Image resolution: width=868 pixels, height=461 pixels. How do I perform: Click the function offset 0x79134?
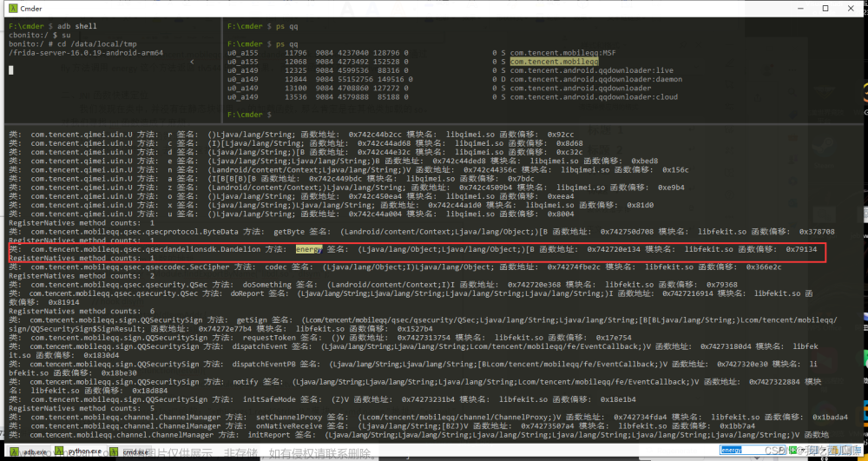[x=801, y=249]
